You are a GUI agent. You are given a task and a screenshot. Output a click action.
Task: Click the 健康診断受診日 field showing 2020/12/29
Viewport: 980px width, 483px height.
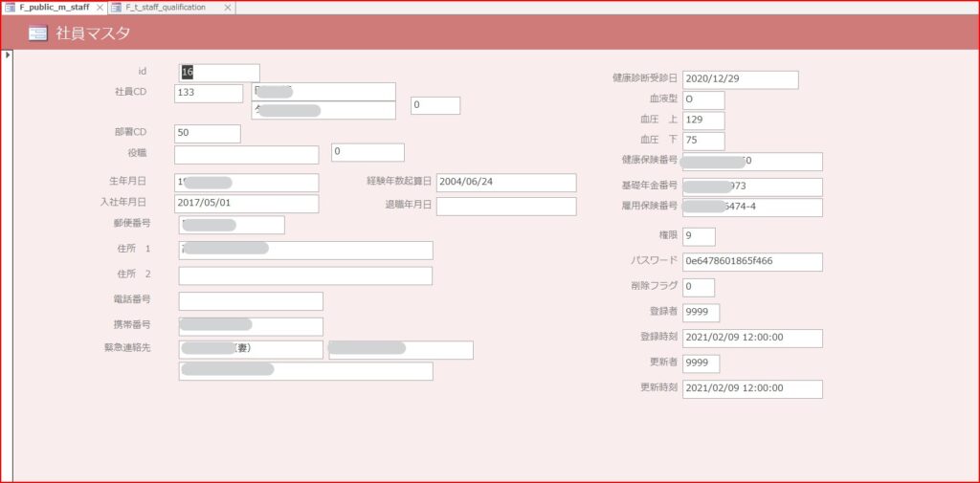(741, 80)
